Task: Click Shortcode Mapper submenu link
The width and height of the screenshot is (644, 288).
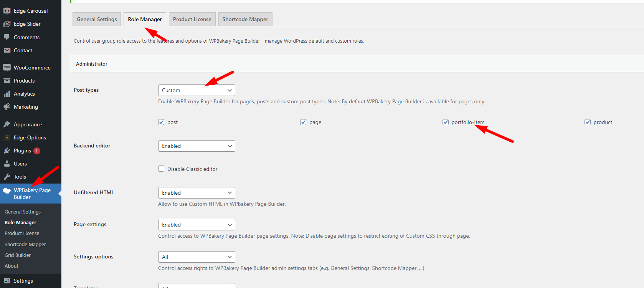Action: [x=25, y=244]
